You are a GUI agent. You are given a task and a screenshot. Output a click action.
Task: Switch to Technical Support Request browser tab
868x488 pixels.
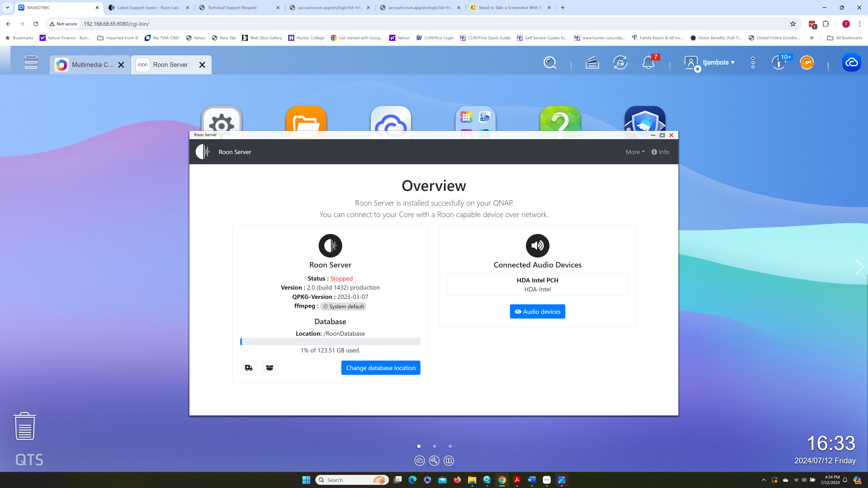239,7
